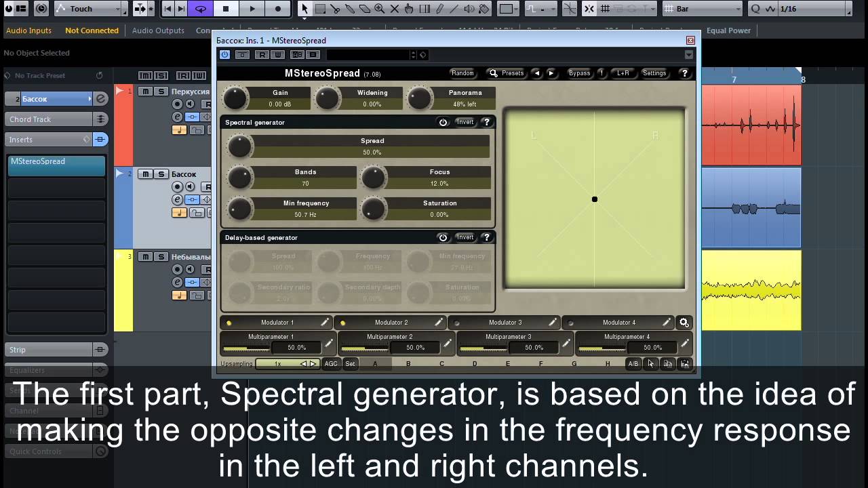Select the Object Selection arrow tool
Image resolution: width=868 pixels, height=488 pixels.
(304, 9)
